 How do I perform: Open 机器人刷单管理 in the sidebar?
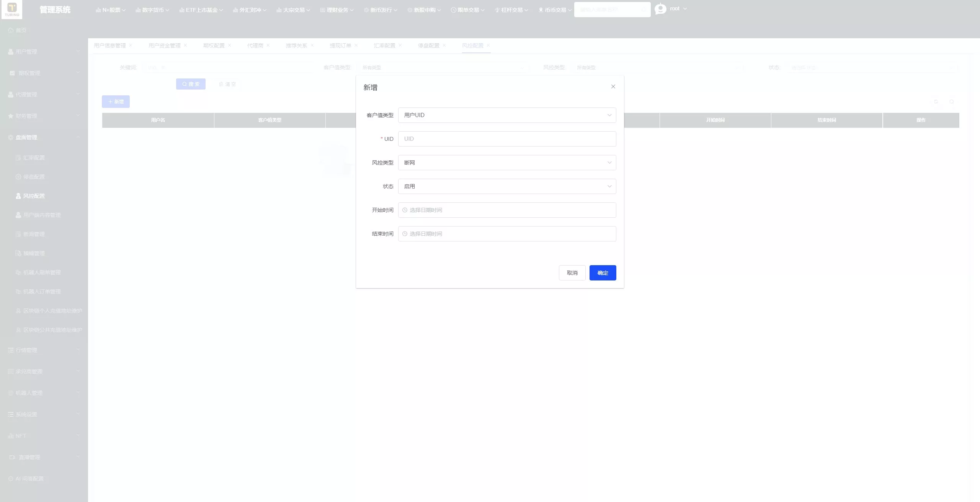point(44,272)
